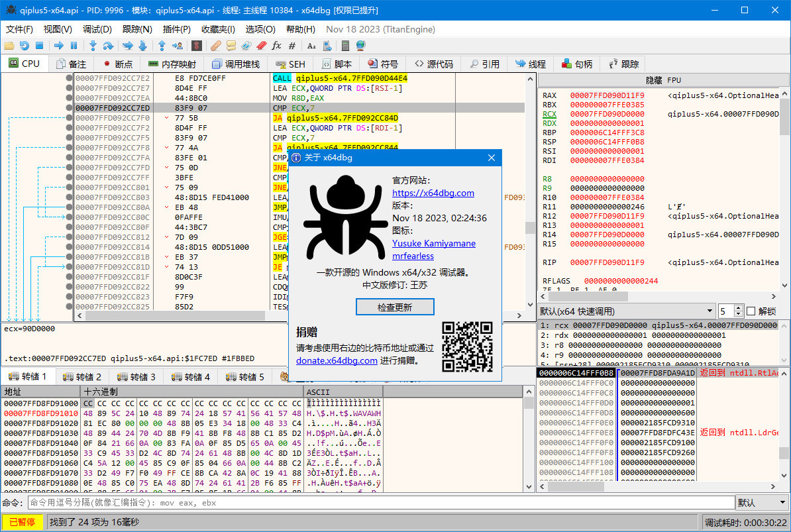Image resolution: width=791 pixels, height=532 pixels.
Task: Resume execution with the blue run arrow icon
Action: [59, 45]
